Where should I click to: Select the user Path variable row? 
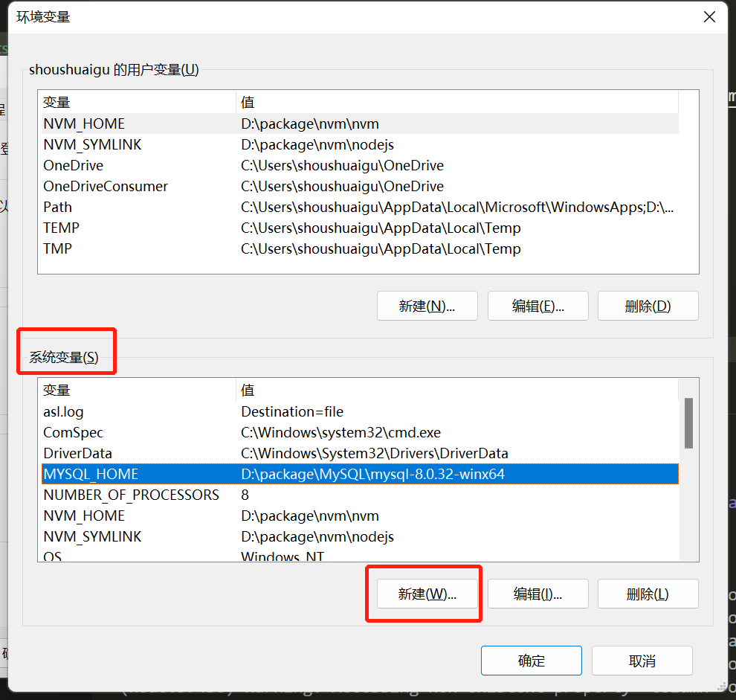pyautogui.click(x=58, y=207)
